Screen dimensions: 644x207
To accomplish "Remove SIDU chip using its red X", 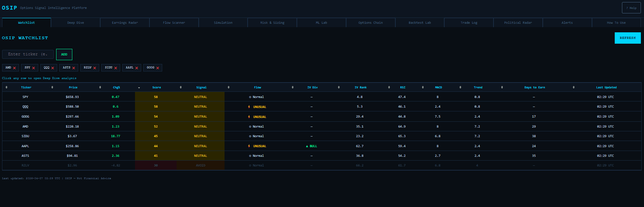I will tap(116, 68).
